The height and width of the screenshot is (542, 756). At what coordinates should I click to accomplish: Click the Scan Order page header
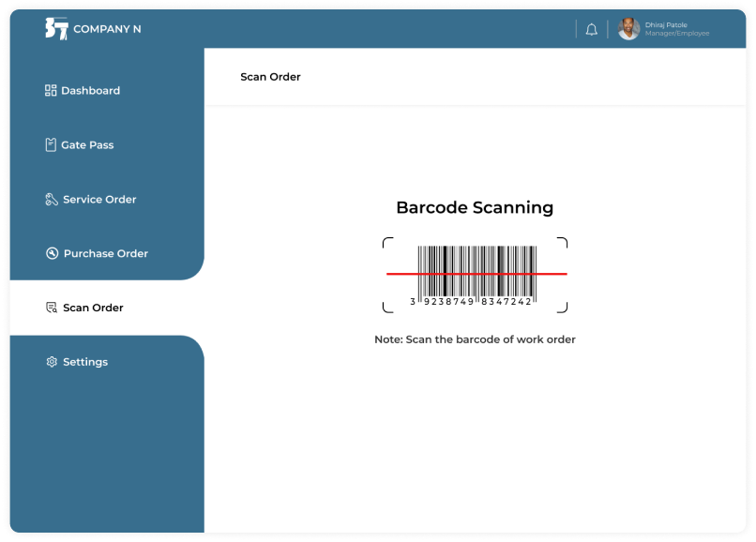(270, 76)
